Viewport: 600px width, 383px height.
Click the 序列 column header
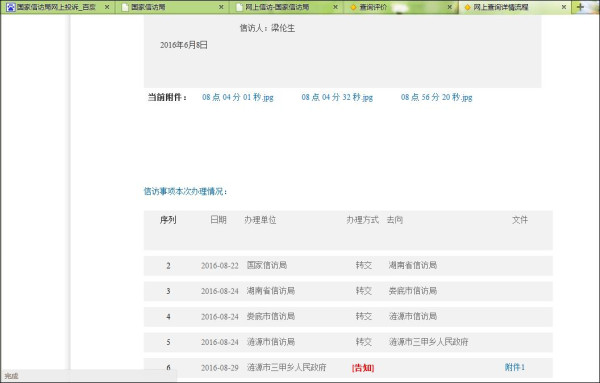pyautogui.click(x=168, y=220)
